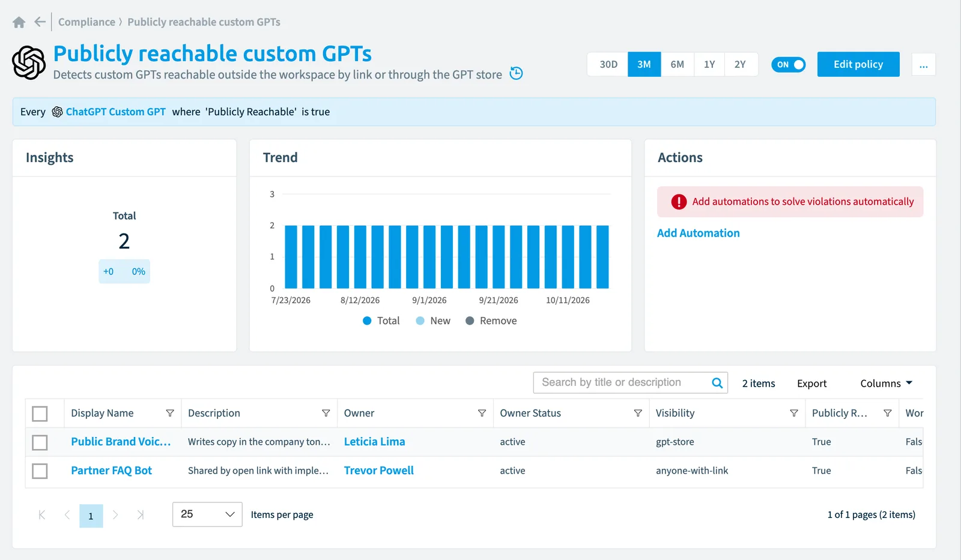
Task: Open the ChatGPT Custom GPT rule link
Action: tap(115, 112)
